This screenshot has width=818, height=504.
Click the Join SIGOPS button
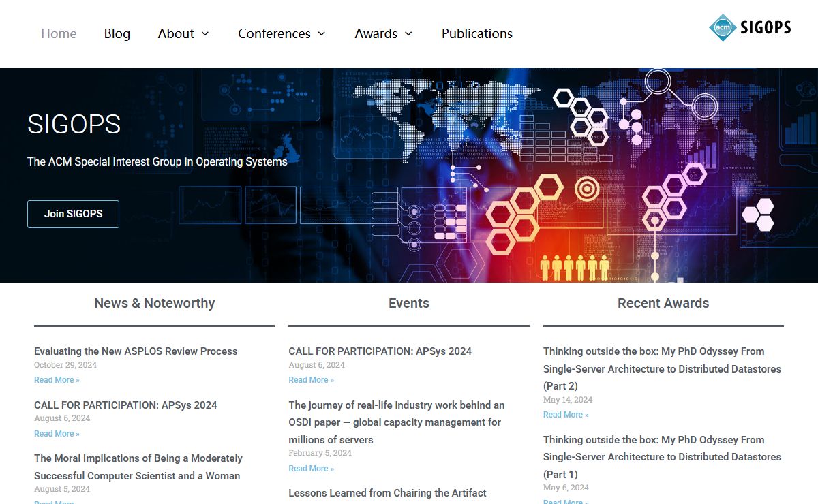[73, 214]
